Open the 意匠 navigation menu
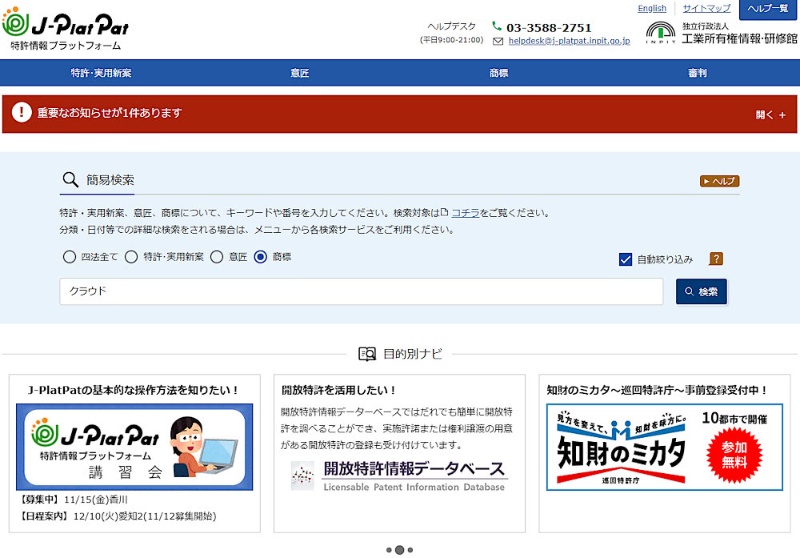The image size is (800, 558). [x=299, y=73]
